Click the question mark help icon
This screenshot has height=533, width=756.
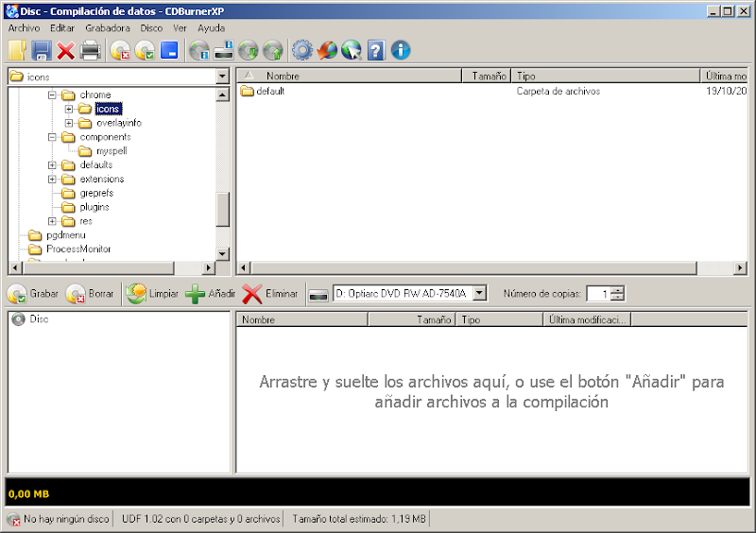[376, 50]
